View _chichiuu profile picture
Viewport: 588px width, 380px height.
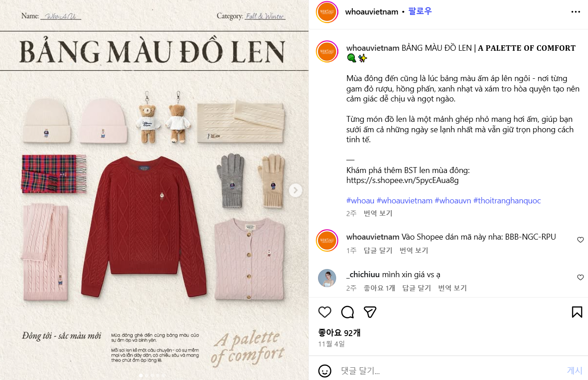pos(327,278)
